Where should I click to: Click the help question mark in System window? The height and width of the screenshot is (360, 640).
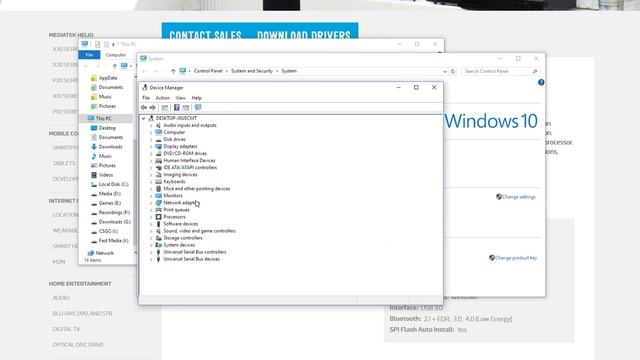click(541, 82)
